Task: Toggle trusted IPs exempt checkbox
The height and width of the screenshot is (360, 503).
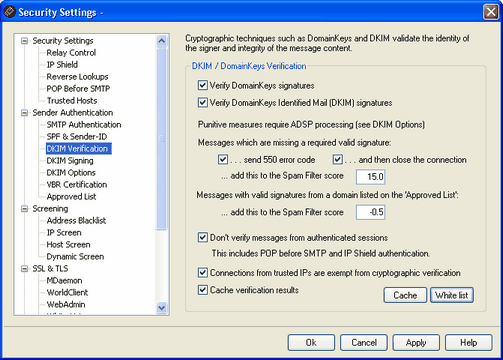Action: pyautogui.click(x=203, y=273)
